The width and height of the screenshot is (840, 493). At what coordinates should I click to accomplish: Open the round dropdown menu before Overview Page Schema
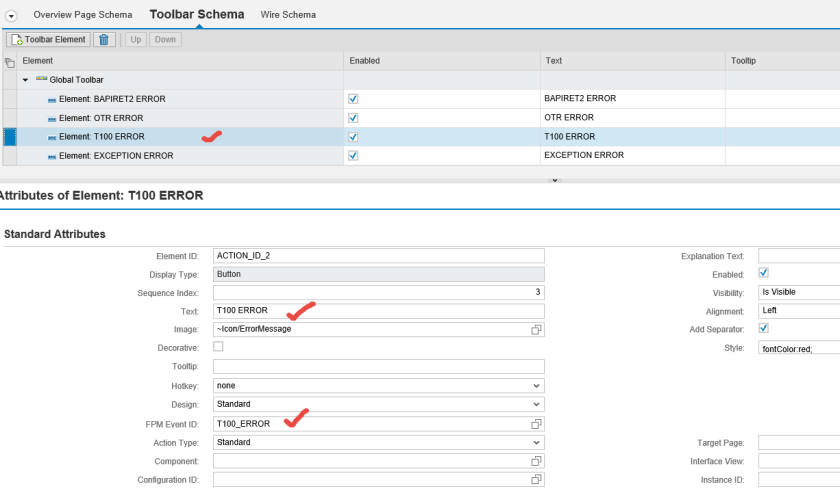[x=11, y=16]
